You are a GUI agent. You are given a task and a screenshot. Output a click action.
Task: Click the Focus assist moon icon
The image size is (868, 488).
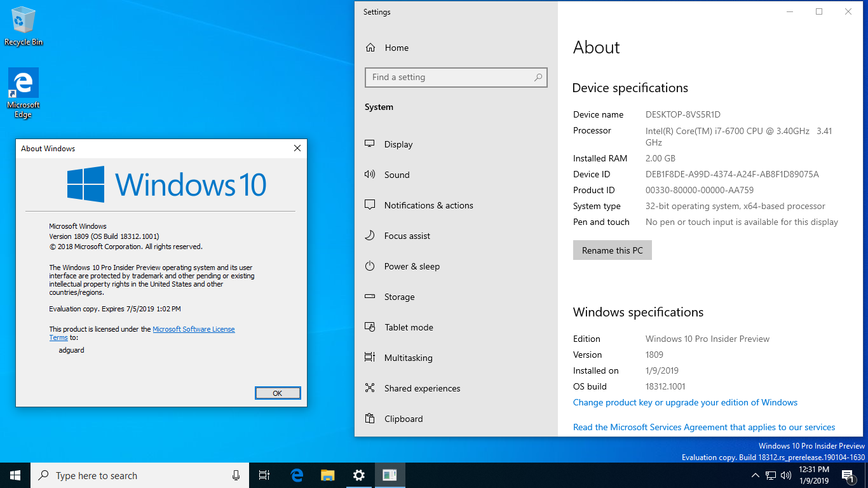[370, 236]
